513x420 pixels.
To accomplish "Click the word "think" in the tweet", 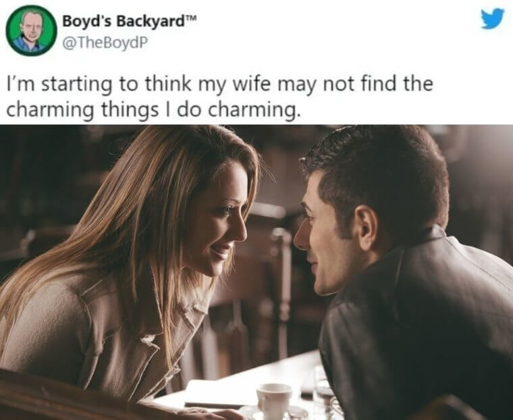I will pyautogui.click(x=167, y=83).
